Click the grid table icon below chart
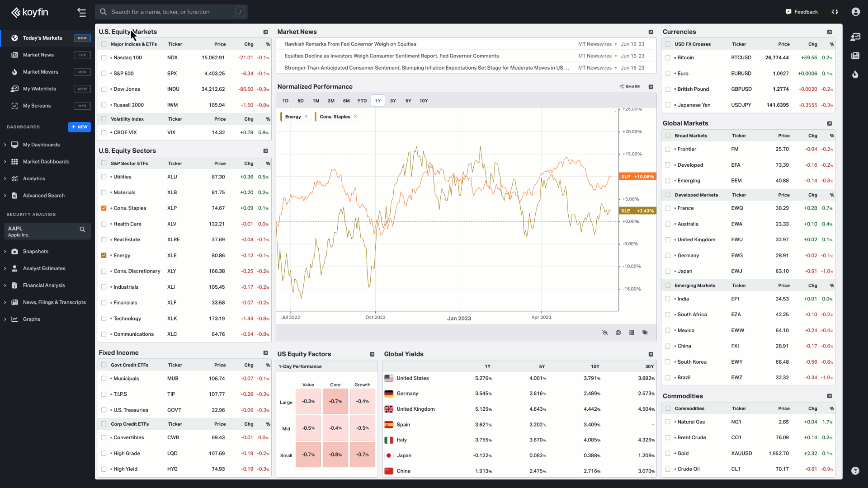 pyautogui.click(x=632, y=333)
